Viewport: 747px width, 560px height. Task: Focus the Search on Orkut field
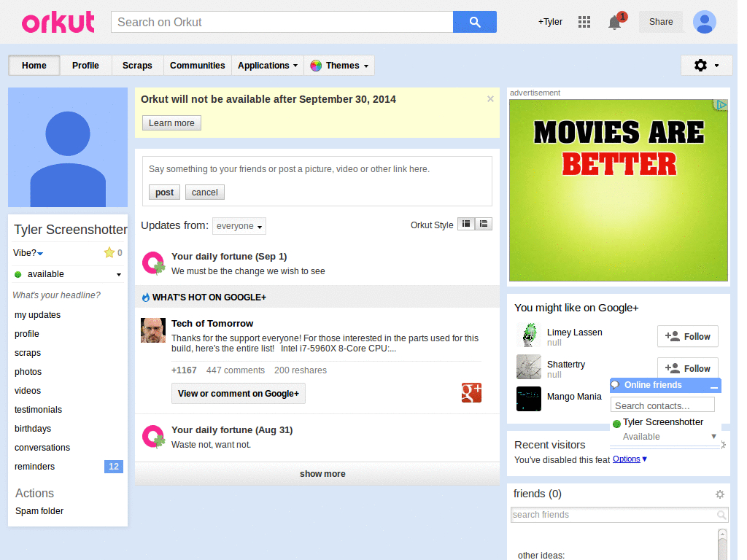[x=282, y=22]
